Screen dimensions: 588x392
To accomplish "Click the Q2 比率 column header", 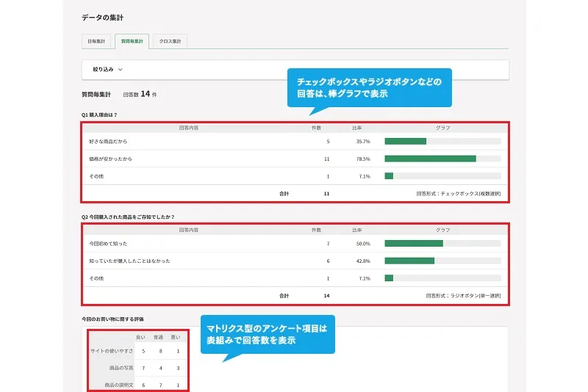I will pyautogui.click(x=357, y=230).
